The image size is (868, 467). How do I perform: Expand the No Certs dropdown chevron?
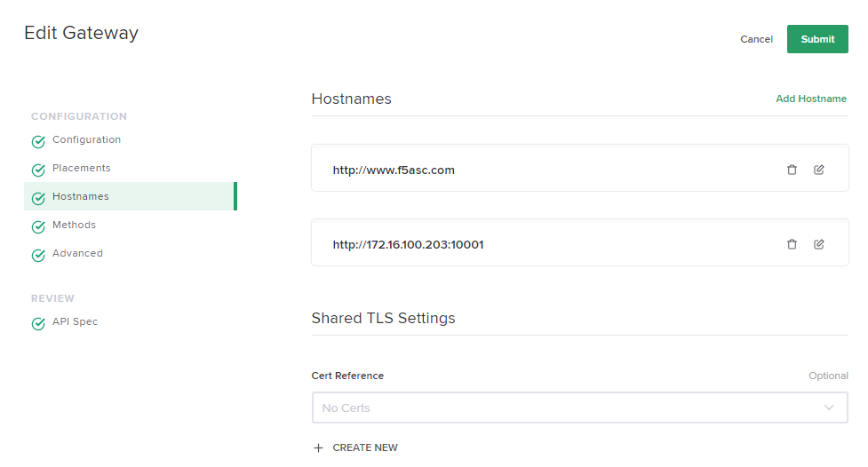pyautogui.click(x=829, y=408)
